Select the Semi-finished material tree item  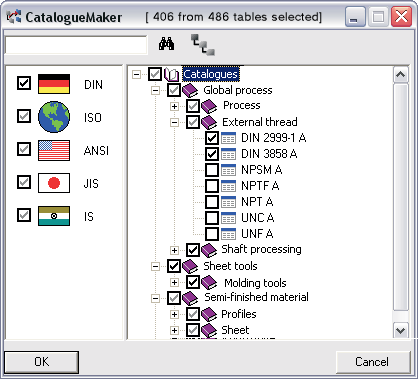(256, 297)
